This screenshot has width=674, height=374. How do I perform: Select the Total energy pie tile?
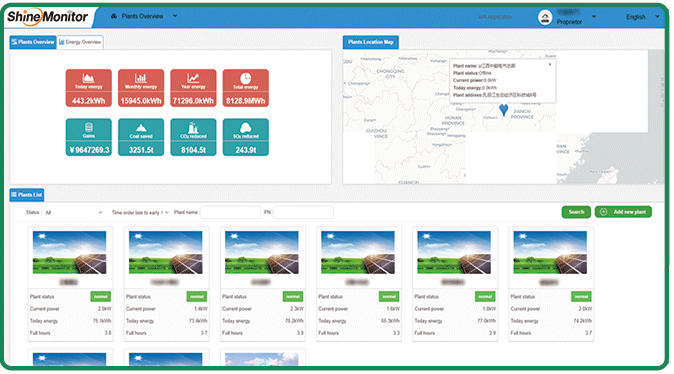click(245, 88)
